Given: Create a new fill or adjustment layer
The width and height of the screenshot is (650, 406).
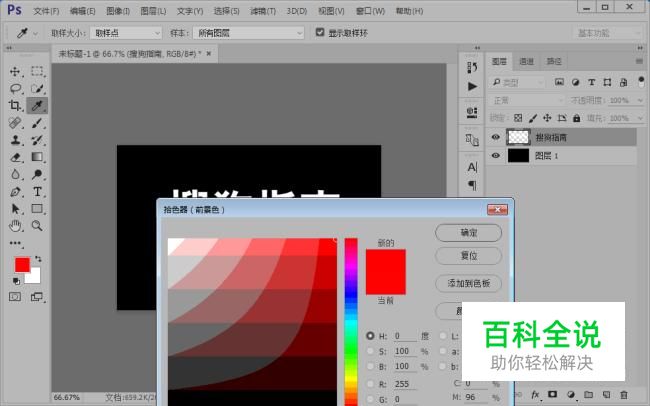Looking at the screenshot, I should point(571,394).
